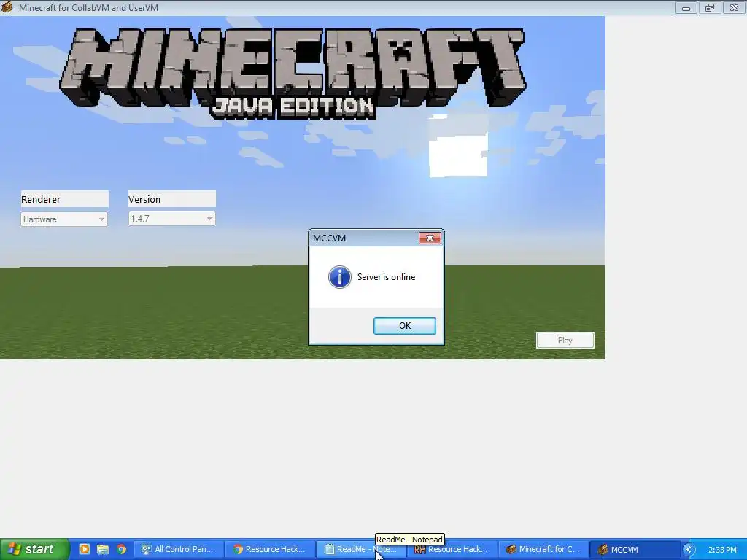The width and height of the screenshot is (747, 560).
Task: Switch to Chrome Resource Hacker taskbar item
Action: tap(270, 550)
